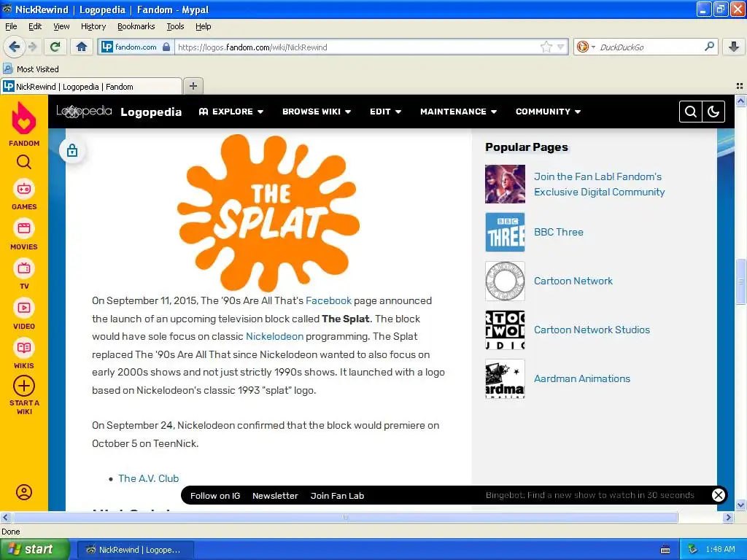The image size is (747, 560).
Task: Open the Help menu
Action: pyautogui.click(x=203, y=26)
